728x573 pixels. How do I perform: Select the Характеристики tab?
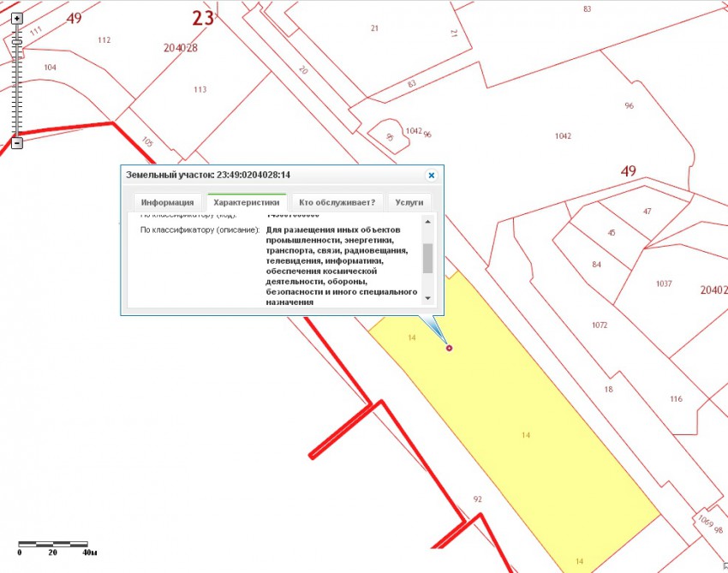pyautogui.click(x=247, y=203)
